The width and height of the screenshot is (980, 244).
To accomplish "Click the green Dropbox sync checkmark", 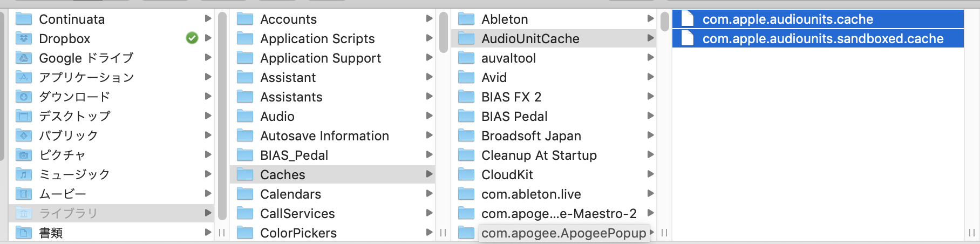I will tap(192, 38).
